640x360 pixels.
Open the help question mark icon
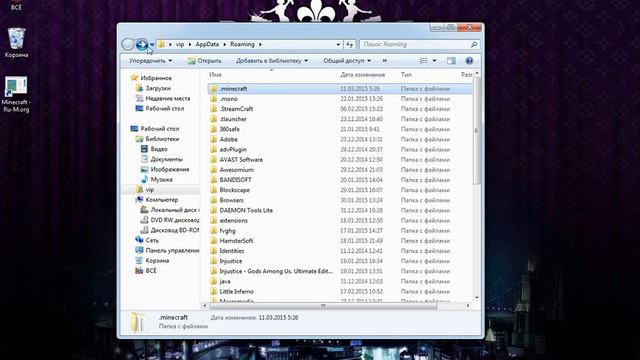pyautogui.click(x=469, y=61)
